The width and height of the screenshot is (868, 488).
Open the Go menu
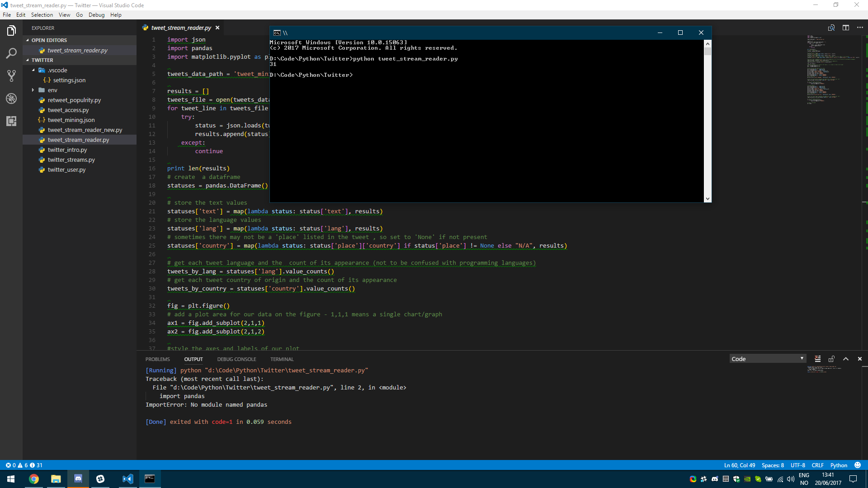(x=80, y=15)
